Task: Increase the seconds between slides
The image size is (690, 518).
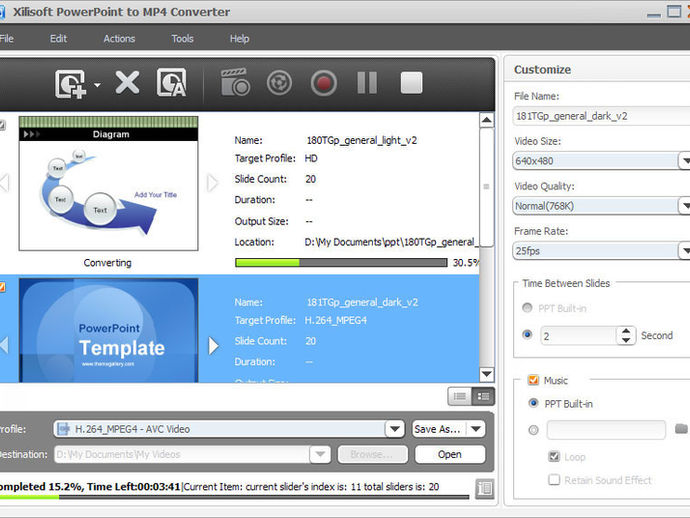Action: point(626,331)
